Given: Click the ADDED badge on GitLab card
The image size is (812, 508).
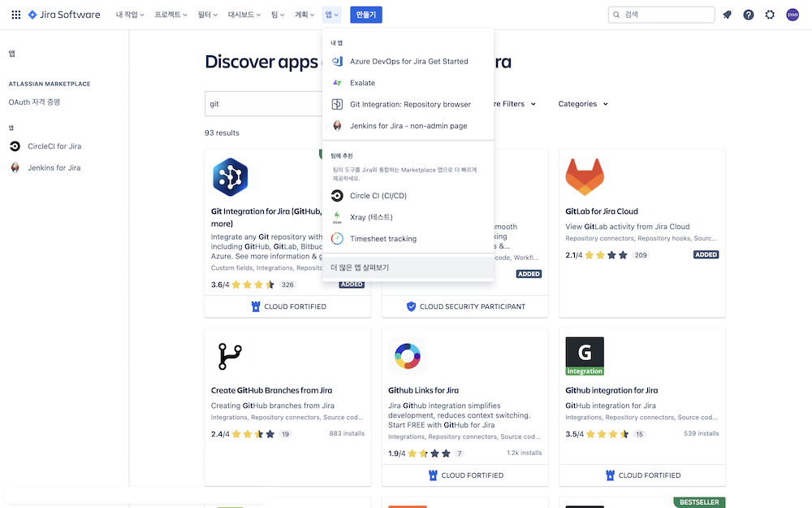Looking at the screenshot, I should pyautogui.click(x=706, y=254).
